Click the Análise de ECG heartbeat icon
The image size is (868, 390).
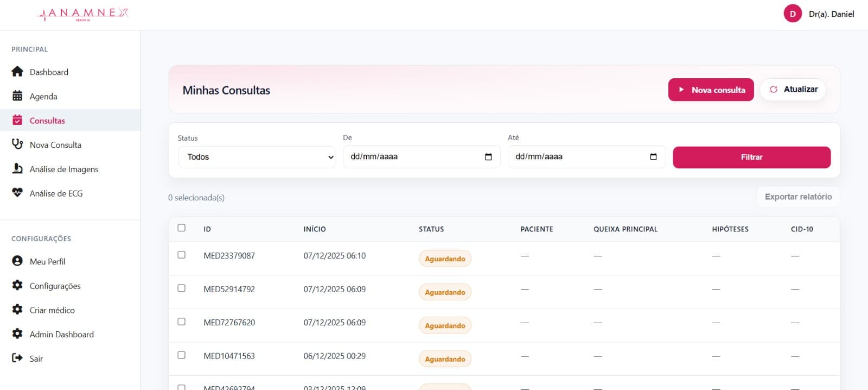17,193
